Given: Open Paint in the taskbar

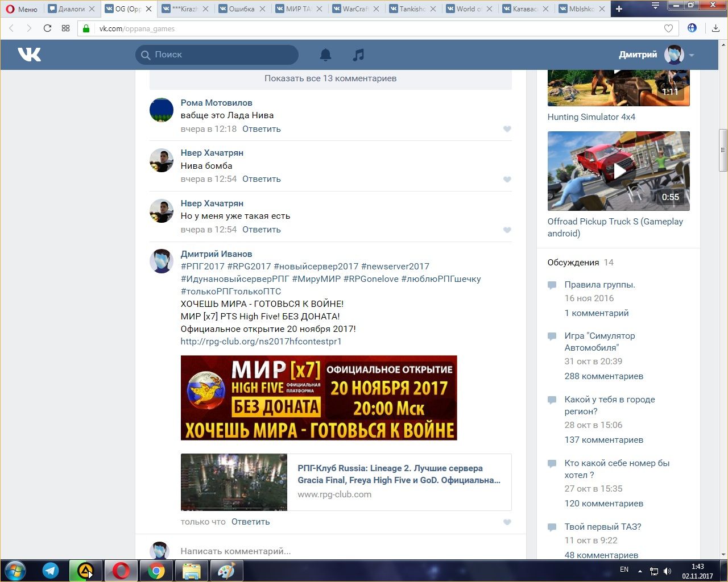Looking at the screenshot, I should tap(226, 571).
